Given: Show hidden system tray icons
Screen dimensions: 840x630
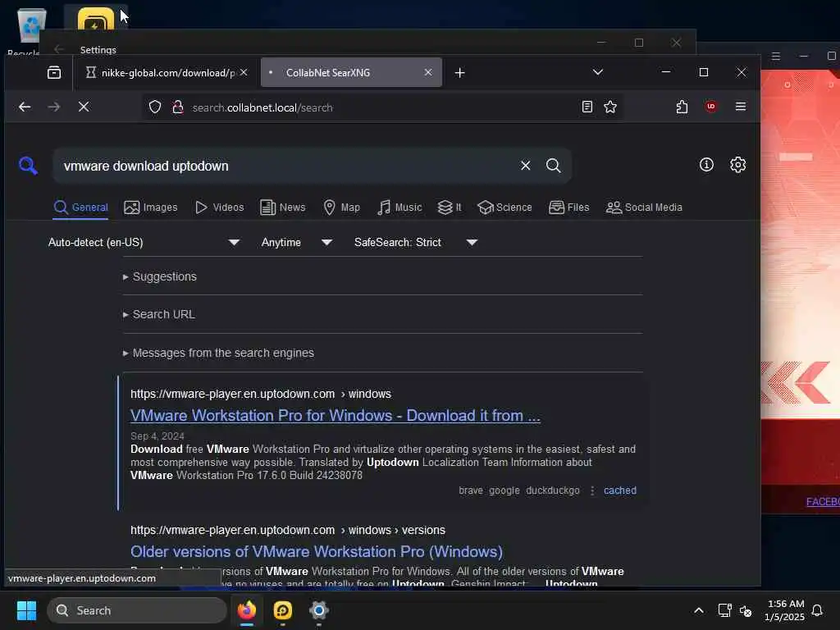Looking at the screenshot, I should pyautogui.click(x=699, y=610).
